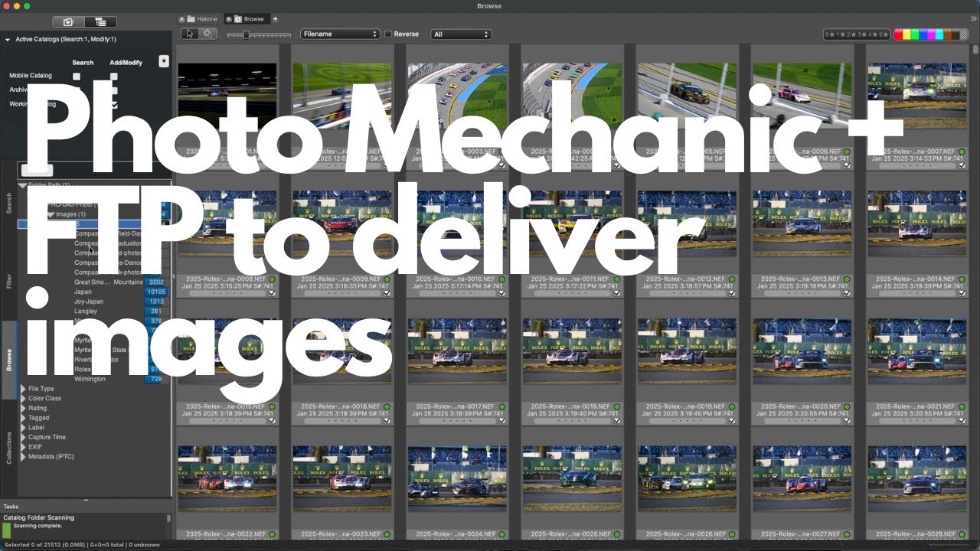This screenshot has height=551, width=980.
Task: Switch to the Collections side tab
Action: point(9,448)
